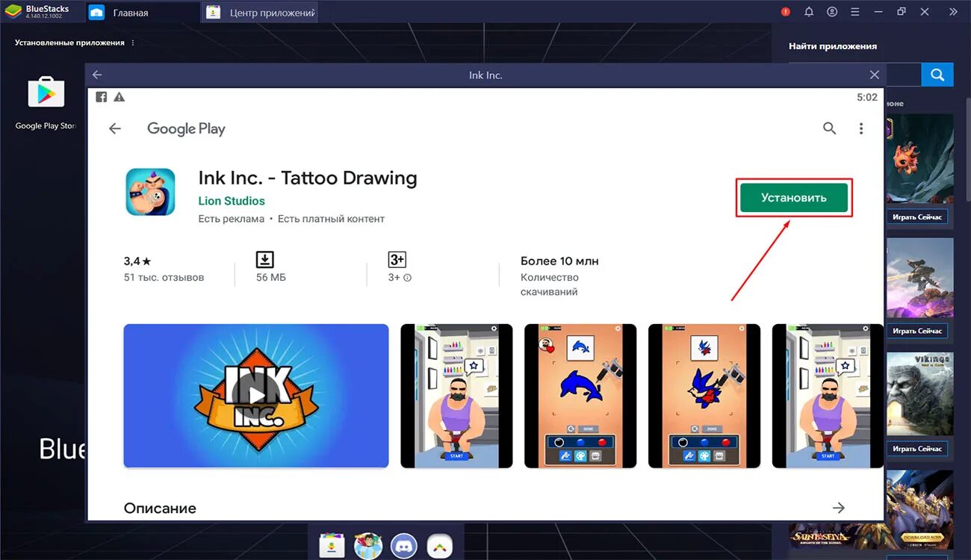
Task: Click the blue search button in Найти приложения
Action: coord(937,75)
